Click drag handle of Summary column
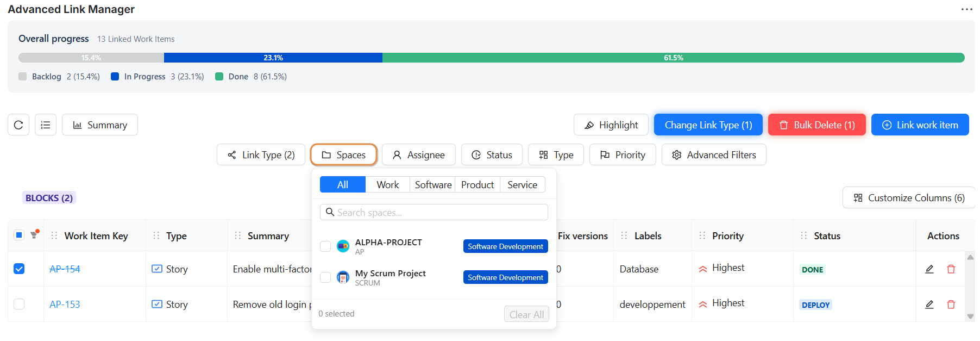980x341 pixels. pos(238,235)
